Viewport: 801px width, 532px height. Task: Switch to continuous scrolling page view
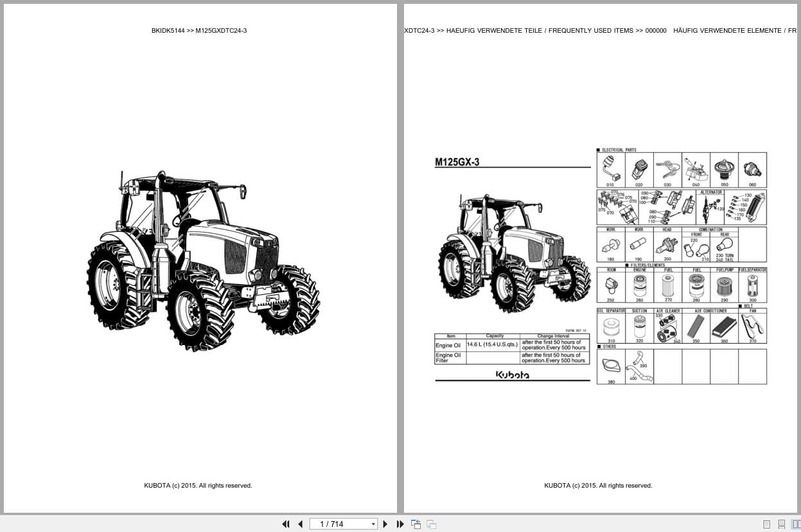[x=782, y=524]
